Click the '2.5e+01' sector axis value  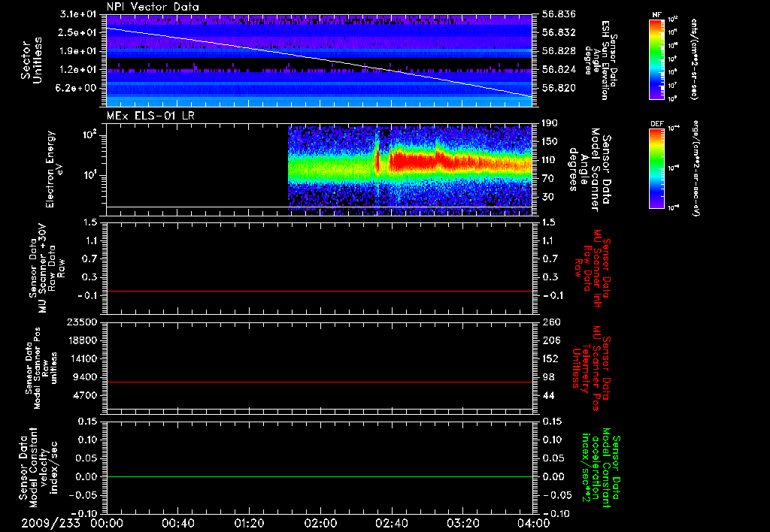coord(77,32)
